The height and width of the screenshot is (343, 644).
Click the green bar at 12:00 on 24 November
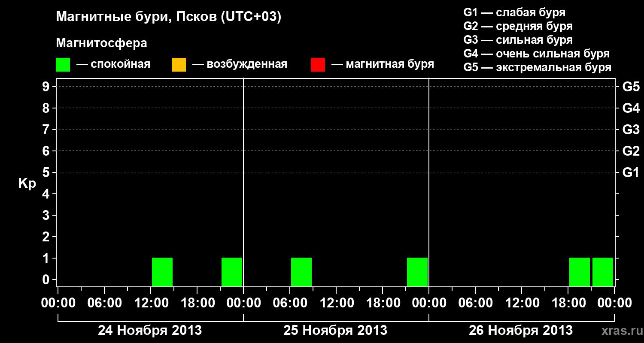162,272
